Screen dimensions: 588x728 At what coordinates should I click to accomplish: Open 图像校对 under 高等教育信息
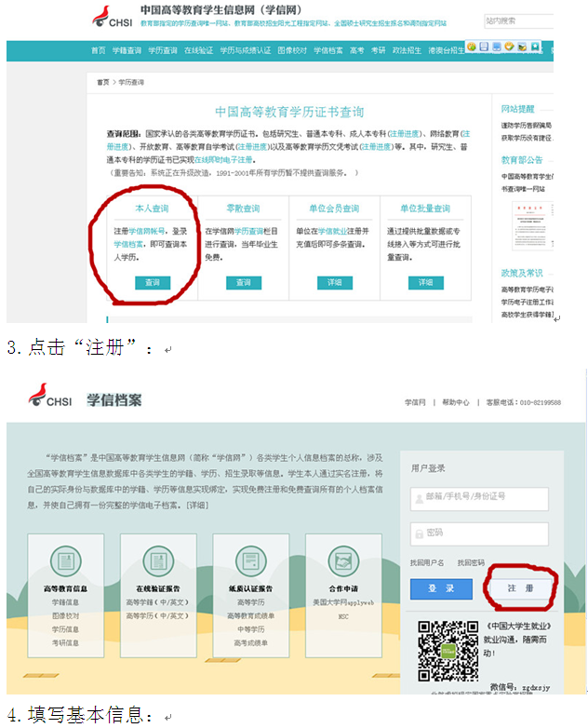[x=65, y=615]
